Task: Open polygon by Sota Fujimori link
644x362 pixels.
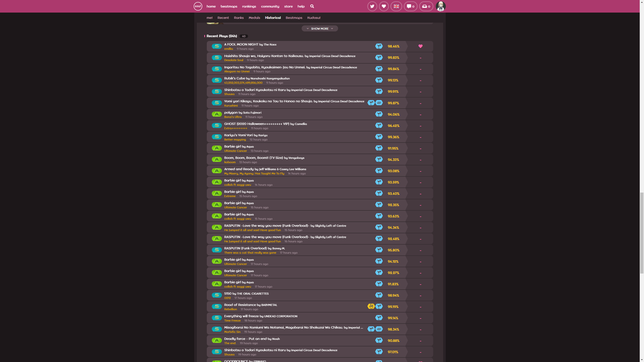Action: click(243, 113)
